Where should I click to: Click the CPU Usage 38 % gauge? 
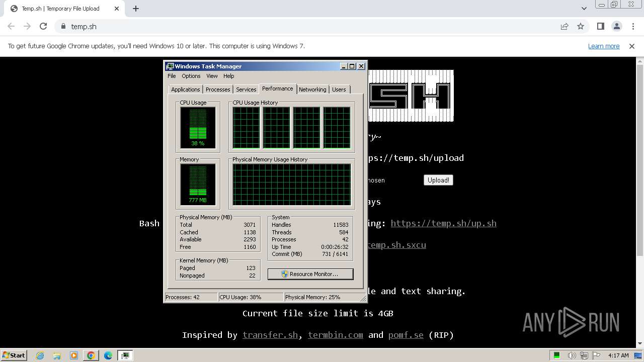pos(198,128)
